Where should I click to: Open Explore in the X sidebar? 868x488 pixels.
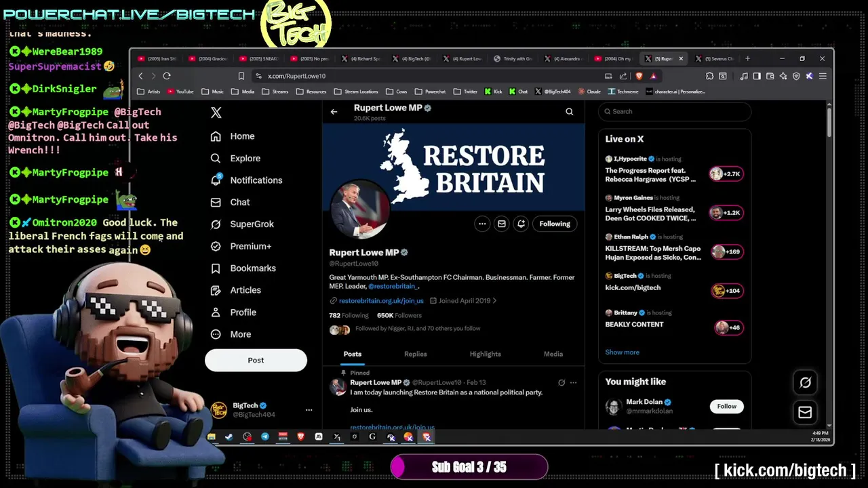point(235,158)
